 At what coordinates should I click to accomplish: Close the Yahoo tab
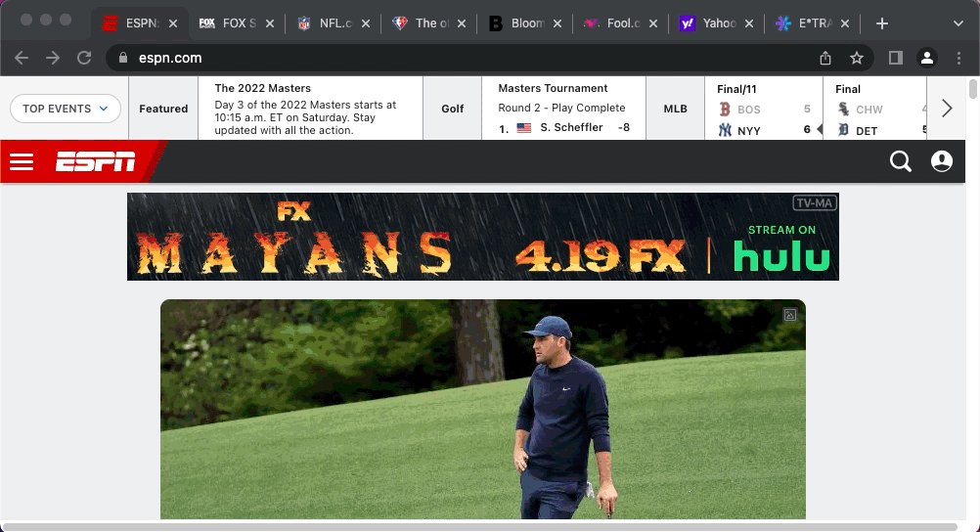pos(749,23)
